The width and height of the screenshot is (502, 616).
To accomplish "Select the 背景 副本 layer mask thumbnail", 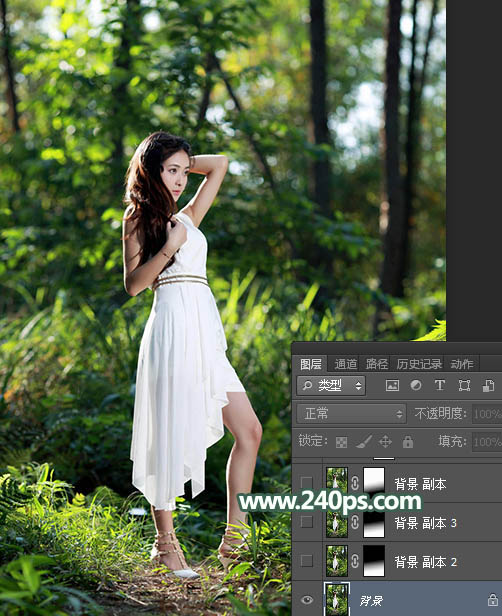I will (374, 480).
